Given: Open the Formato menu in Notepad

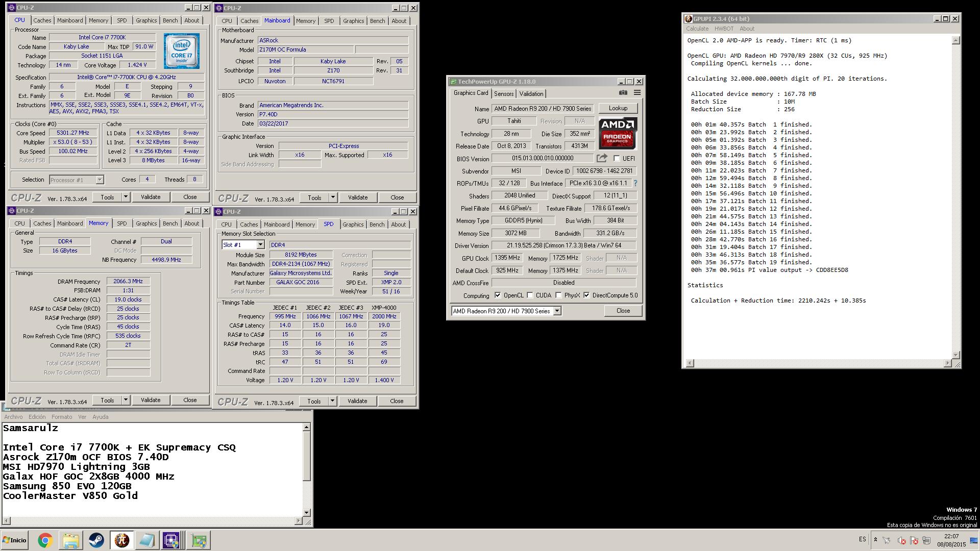Looking at the screenshot, I should click(x=61, y=417).
